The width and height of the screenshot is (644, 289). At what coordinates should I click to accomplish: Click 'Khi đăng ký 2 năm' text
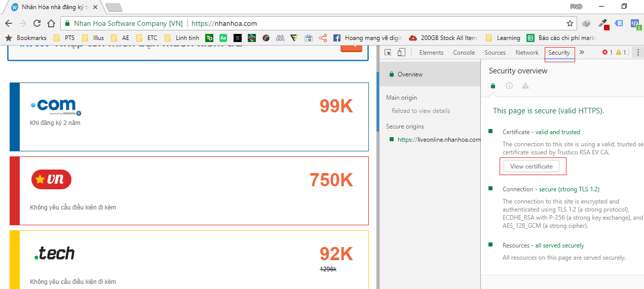tap(55, 123)
